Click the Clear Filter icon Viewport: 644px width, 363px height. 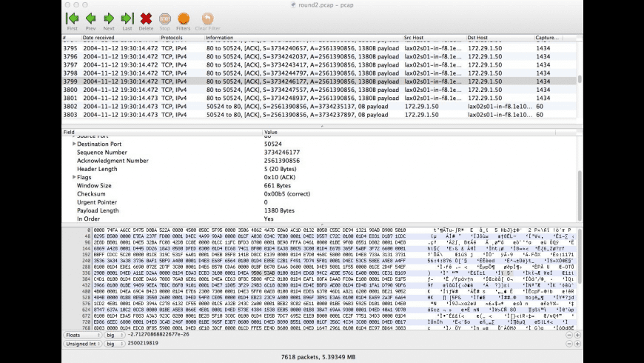207,21
